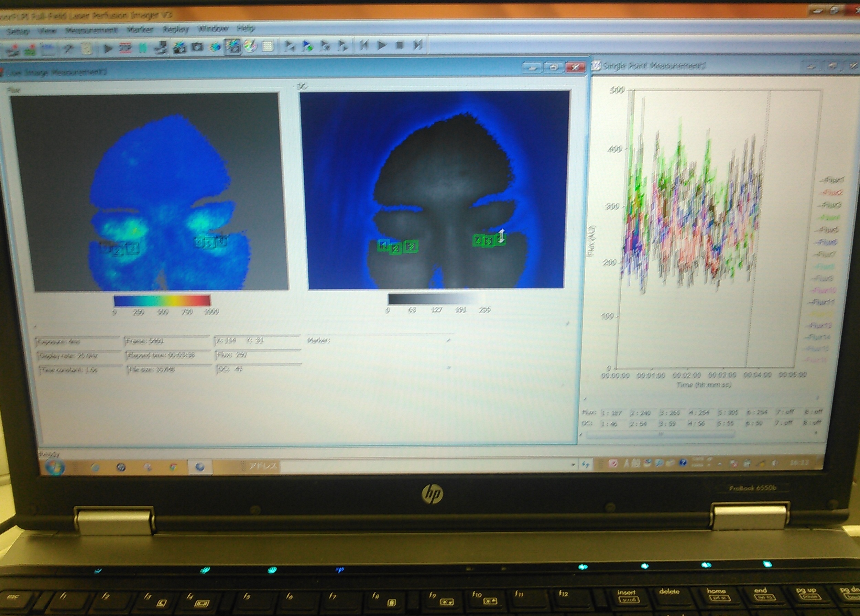
Task: Click the color palette disc icon
Action: 250,46
